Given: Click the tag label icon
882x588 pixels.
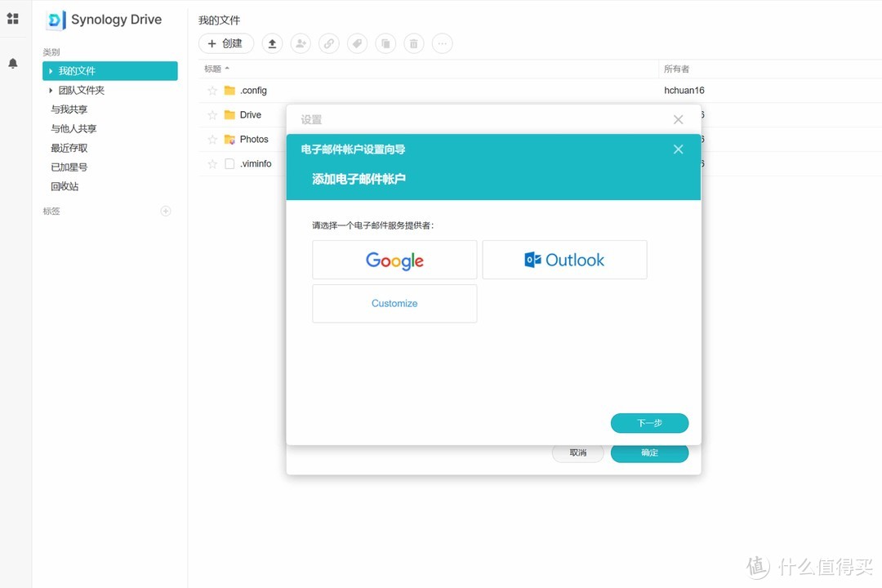Looking at the screenshot, I should click(x=357, y=43).
